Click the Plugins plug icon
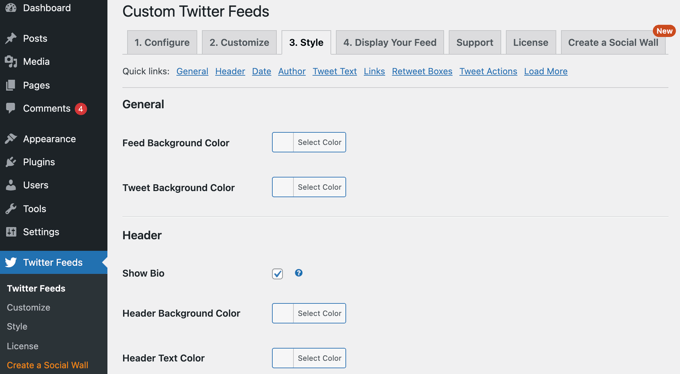Image resolution: width=680 pixels, height=374 pixels. click(x=11, y=162)
